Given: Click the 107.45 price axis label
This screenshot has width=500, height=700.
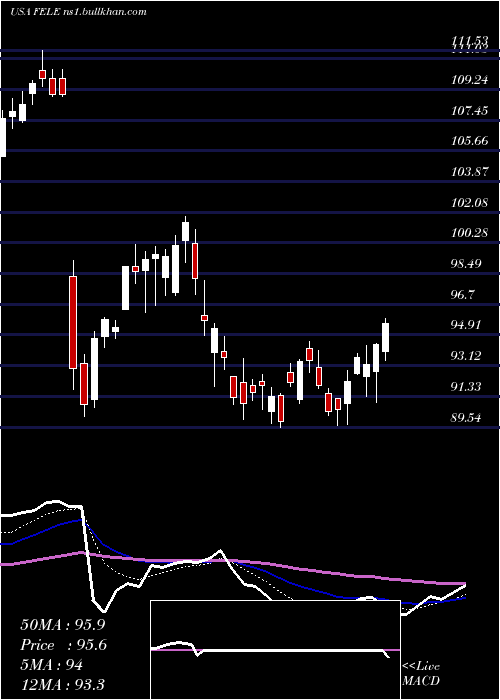Looking at the screenshot, I should click(x=470, y=110).
